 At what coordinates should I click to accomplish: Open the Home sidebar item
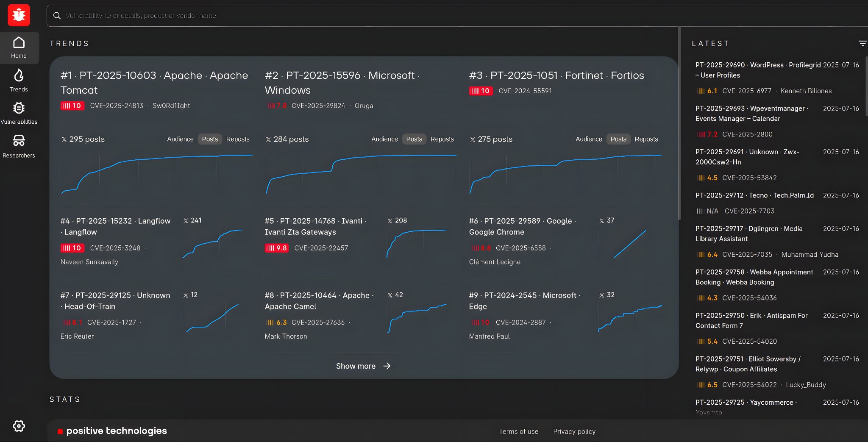(19, 48)
